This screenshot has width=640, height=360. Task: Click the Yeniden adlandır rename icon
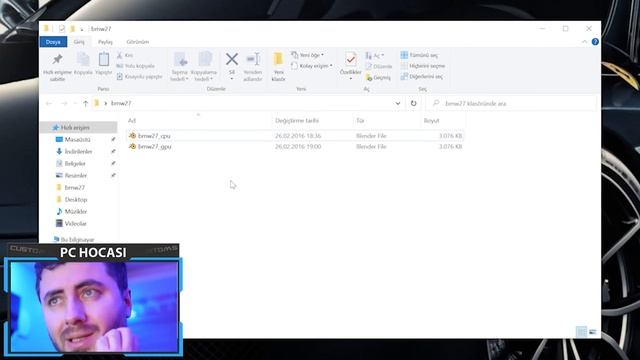pos(253,59)
